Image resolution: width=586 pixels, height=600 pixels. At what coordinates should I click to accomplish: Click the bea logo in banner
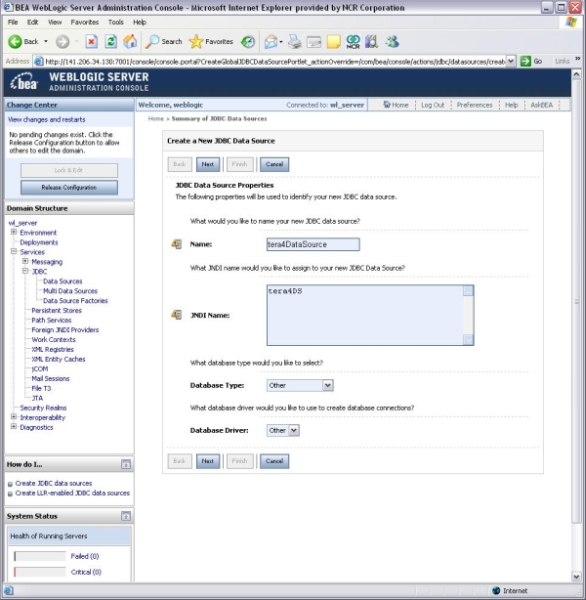(24, 82)
